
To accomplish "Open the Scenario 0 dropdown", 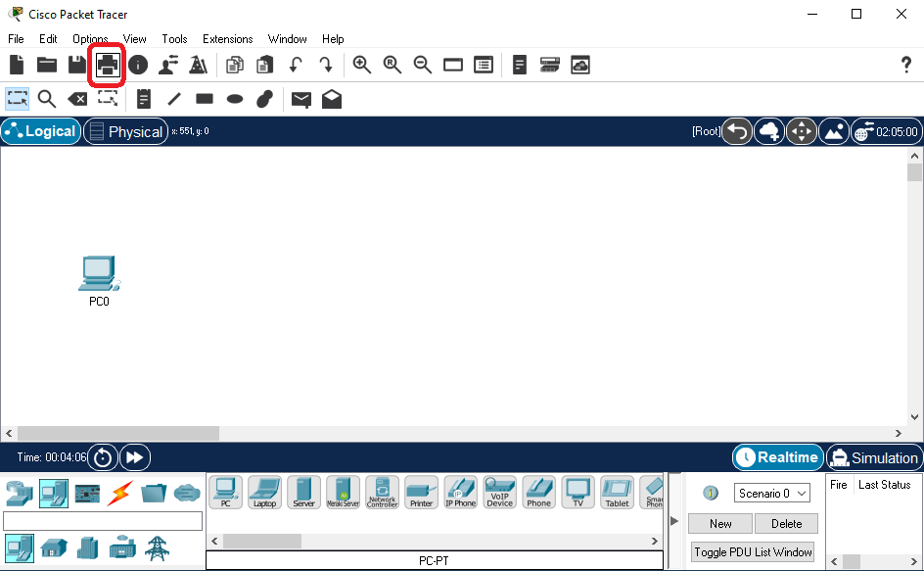I will 771,494.
